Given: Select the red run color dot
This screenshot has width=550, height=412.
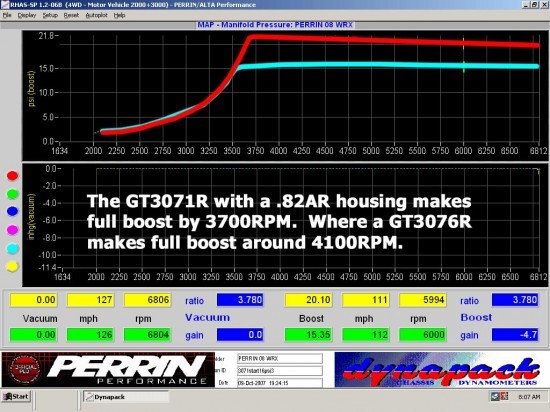Looking at the screenshot, I should tap(12, 176).
